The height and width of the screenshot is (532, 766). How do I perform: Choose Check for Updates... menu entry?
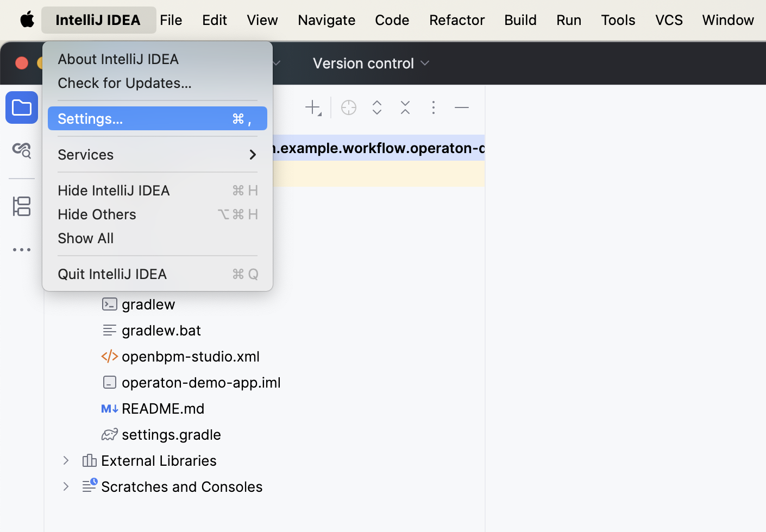(x=124, y=83)
